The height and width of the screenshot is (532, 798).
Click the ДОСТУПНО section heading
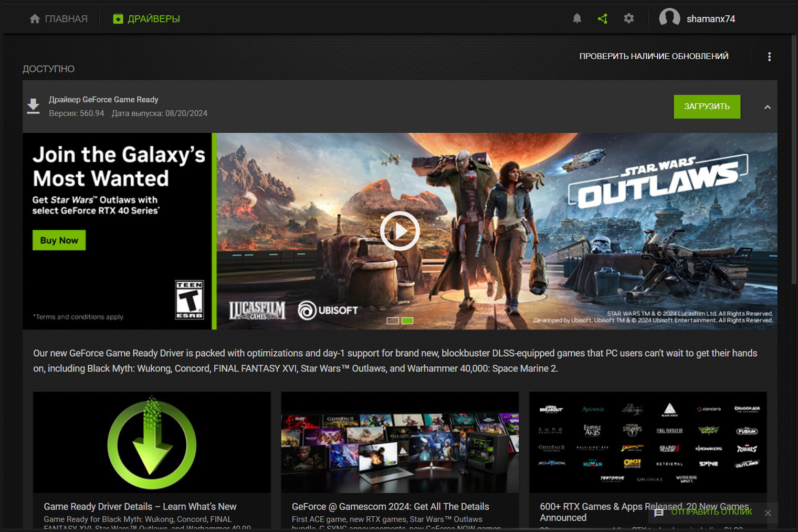pos(48,69)
